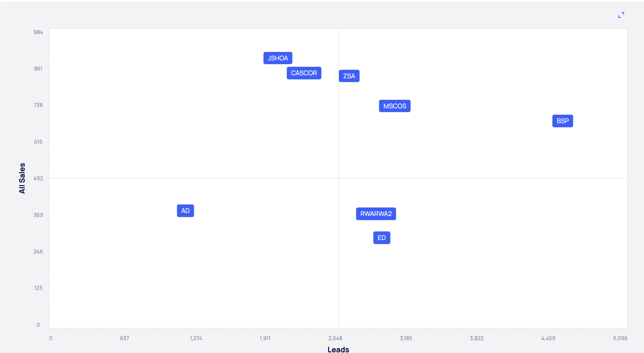The height and width of the screenshot is (353, 644).
Task: Select the ZSA point on the chart
Action: tap(349, 76)
